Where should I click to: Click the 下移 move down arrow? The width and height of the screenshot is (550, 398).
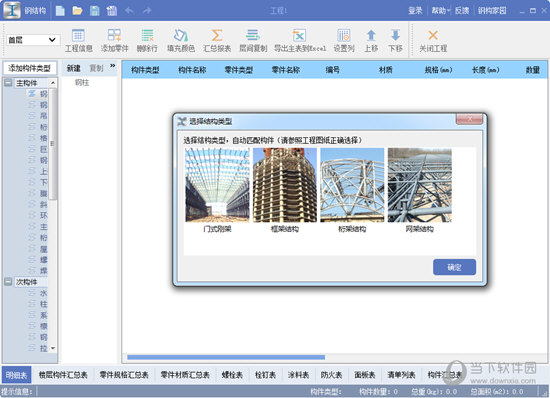(395, 41)
